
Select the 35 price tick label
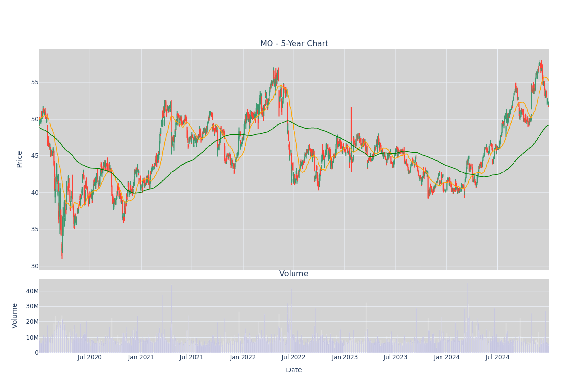35,229
